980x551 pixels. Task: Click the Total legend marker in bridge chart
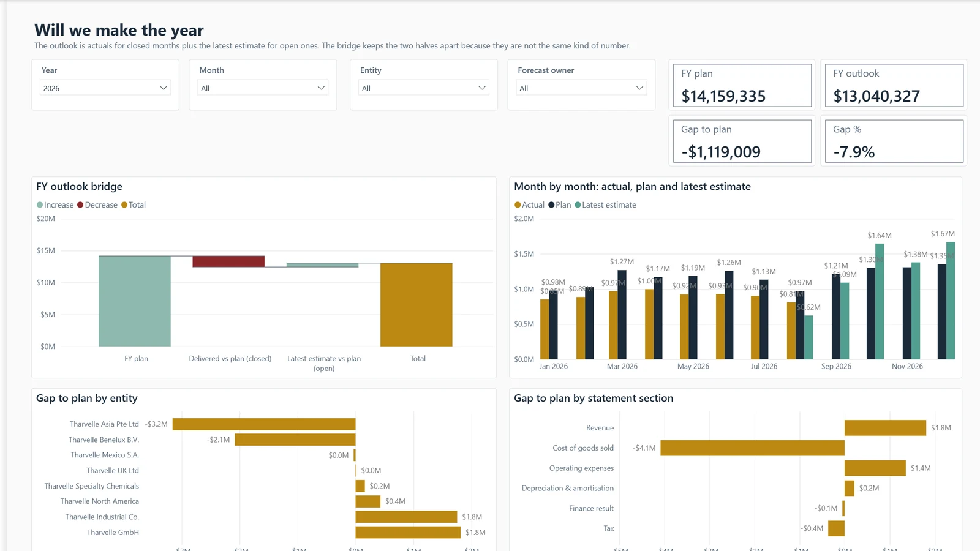(x=124, y=205)
